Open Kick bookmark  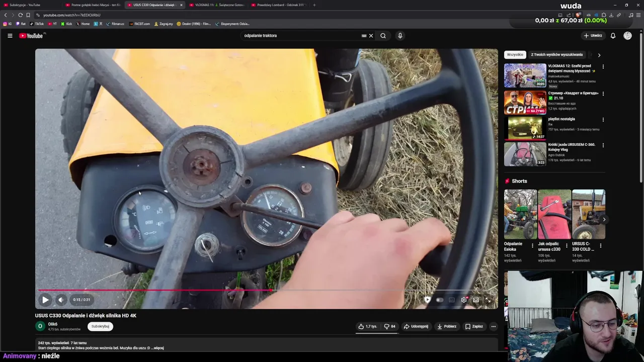click(x=66, y=24)
